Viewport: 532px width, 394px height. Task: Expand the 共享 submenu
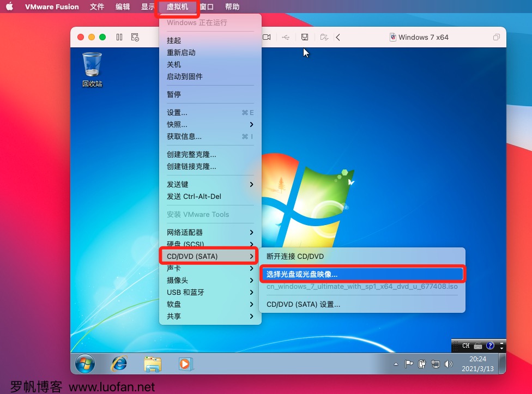pyautogui.click(x=210, y=317)
